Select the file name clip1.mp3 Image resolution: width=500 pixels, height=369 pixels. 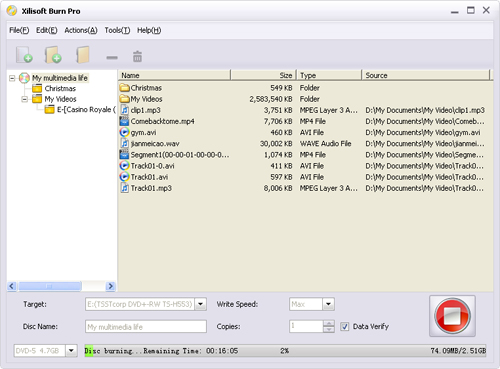tap(145, 110)
